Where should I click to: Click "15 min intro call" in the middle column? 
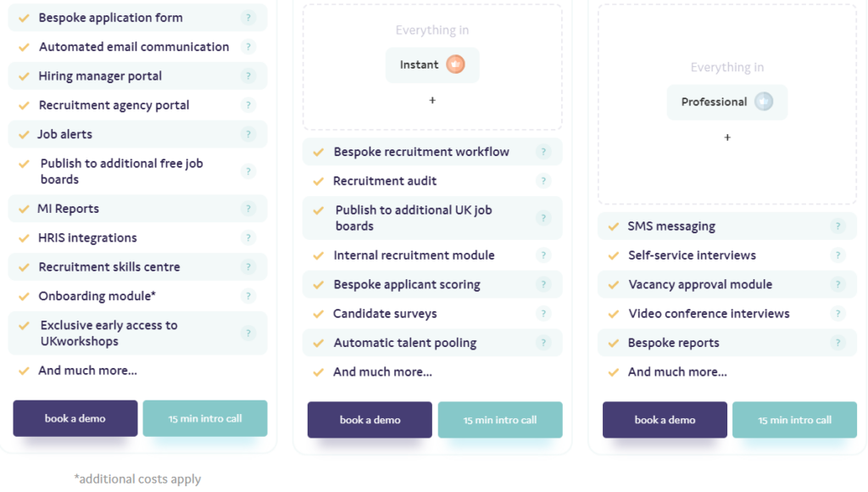click(499, 419)
